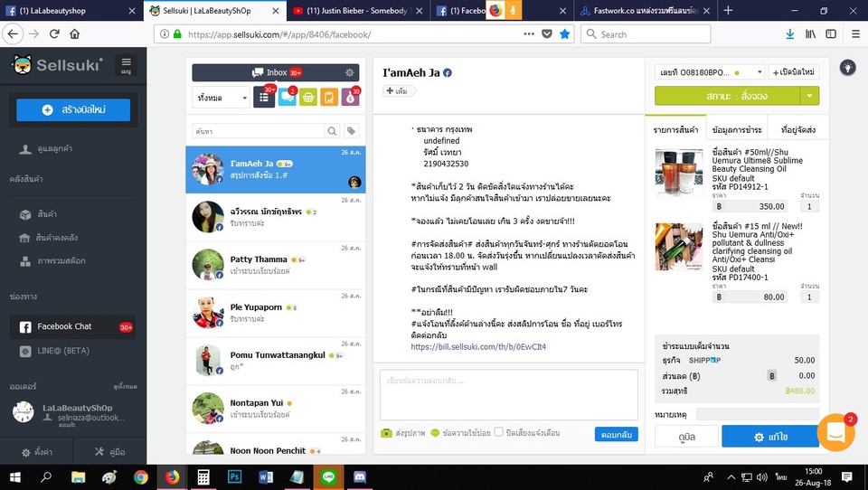Click the ดูบิล button
The width and height of the screenshot is (868, 490).
coord(686,437)
